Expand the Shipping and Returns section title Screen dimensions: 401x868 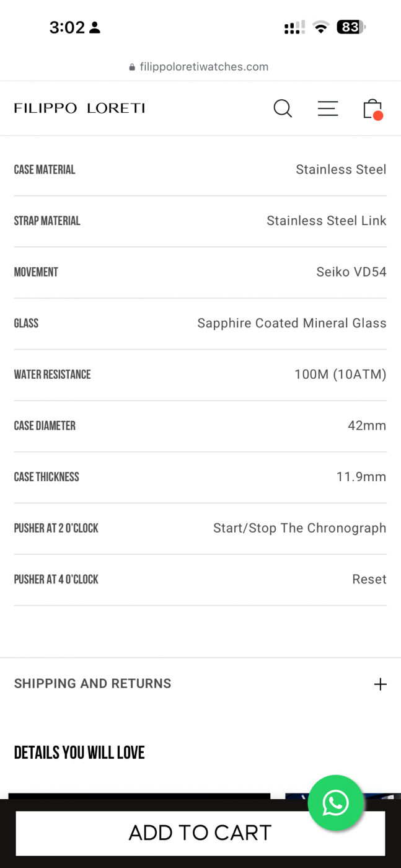[92, 683]
